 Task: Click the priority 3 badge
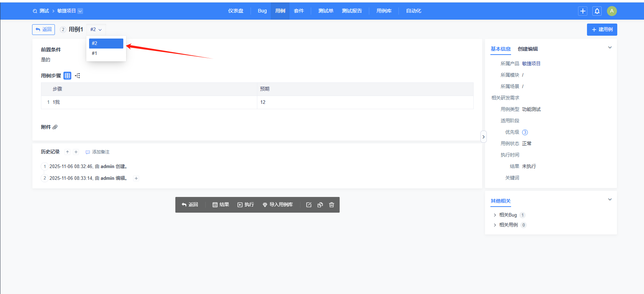pyautogui.click(x=525, y=132)
